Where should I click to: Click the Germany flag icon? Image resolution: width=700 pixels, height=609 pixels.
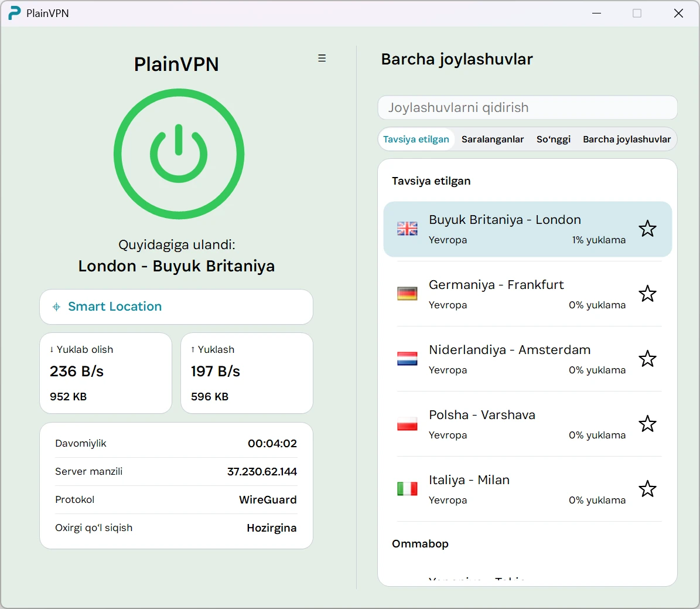pos(407,294)
